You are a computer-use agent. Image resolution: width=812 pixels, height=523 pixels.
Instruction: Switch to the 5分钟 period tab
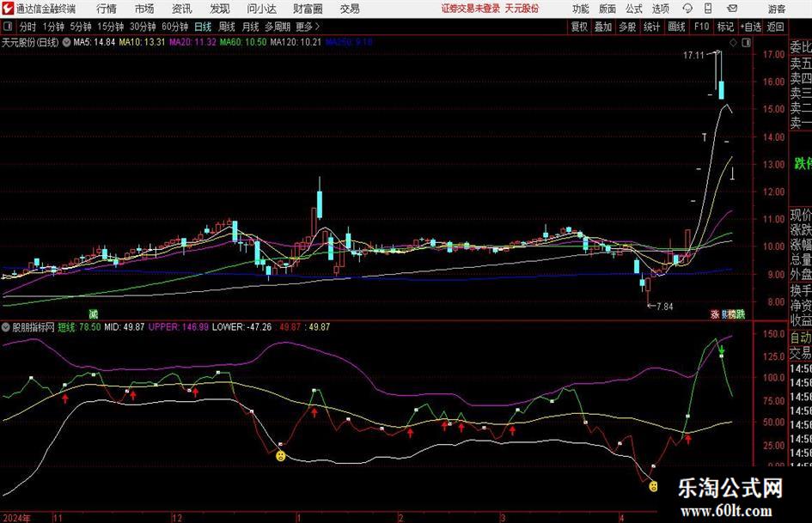pos(81,27)
